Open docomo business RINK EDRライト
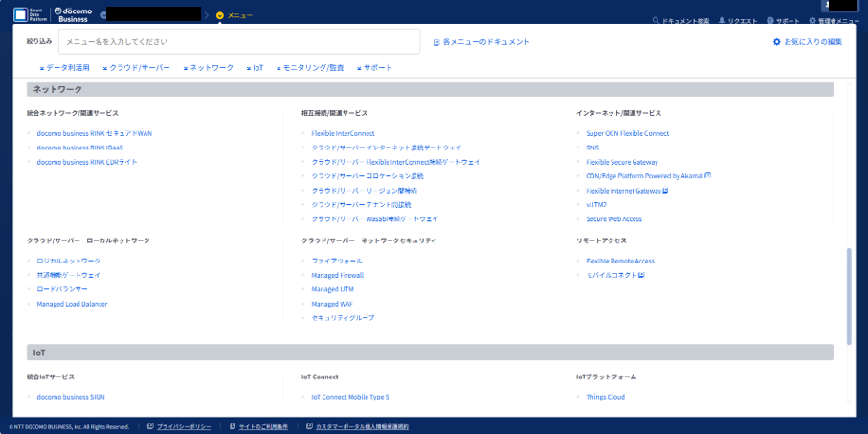This screenshot has width=868, height=434. 87,162
